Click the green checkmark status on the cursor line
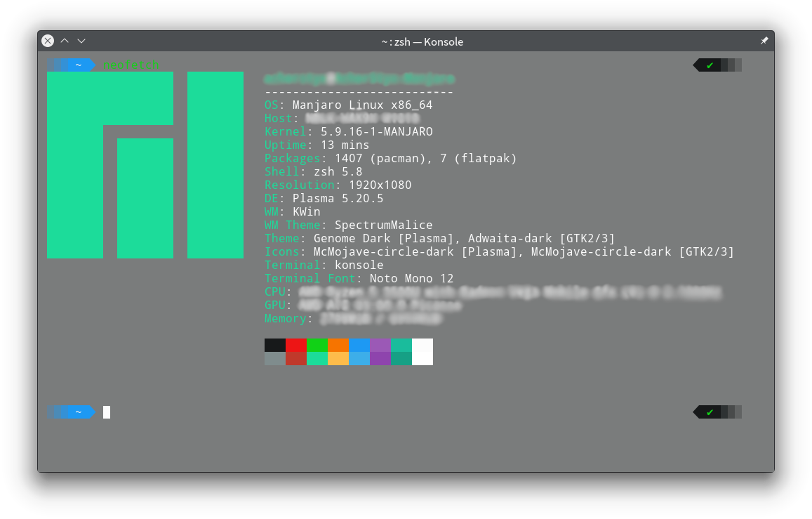The height and width of the screenshot is (519, 812). 710,412
